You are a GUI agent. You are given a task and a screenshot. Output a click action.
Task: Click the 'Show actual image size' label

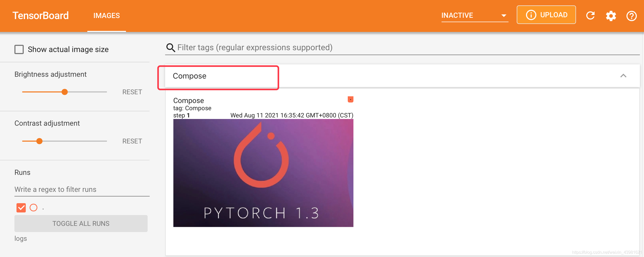(x=68, y=49)
